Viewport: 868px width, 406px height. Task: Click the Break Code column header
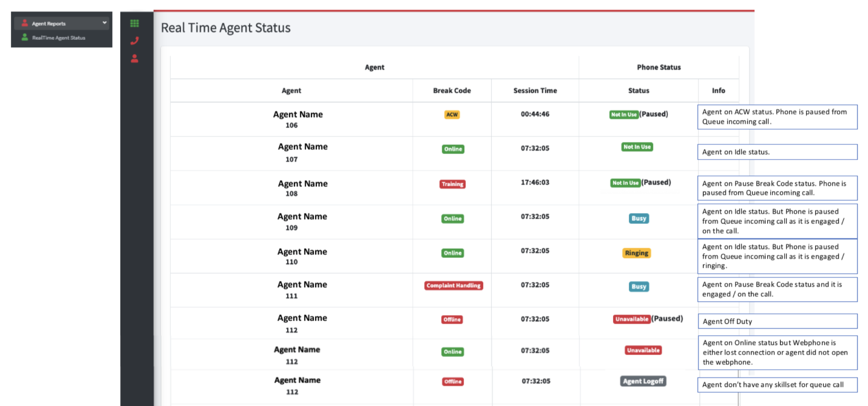tap(452, 91)
